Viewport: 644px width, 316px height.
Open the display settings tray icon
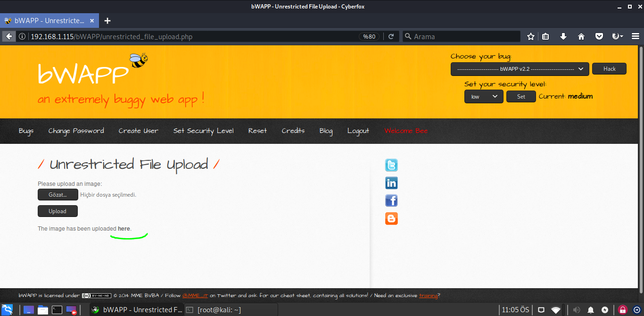coord(541,310)
